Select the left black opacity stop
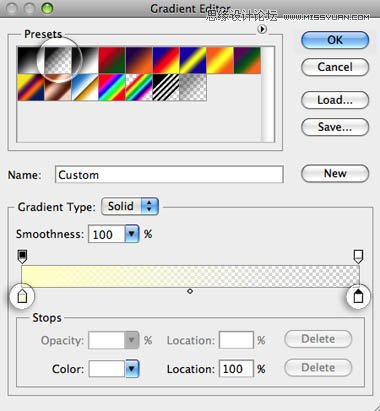380x411 pixels. 22,257
